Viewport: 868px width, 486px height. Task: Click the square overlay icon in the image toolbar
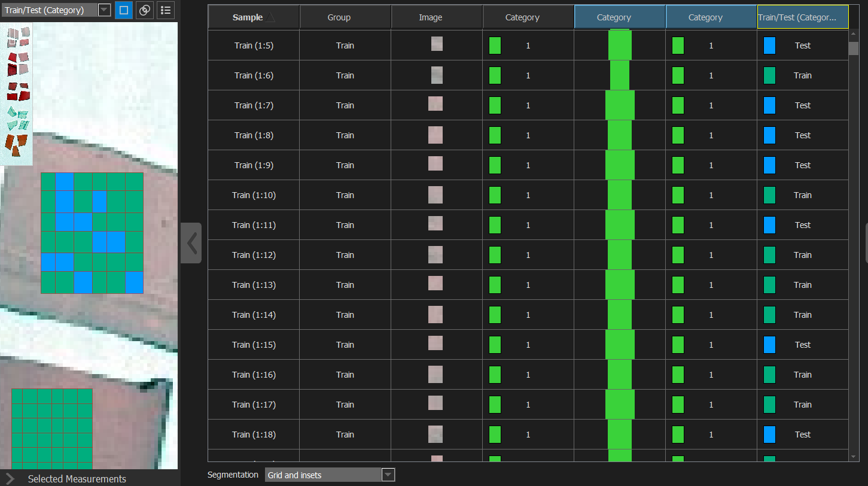tap(124, 10)
